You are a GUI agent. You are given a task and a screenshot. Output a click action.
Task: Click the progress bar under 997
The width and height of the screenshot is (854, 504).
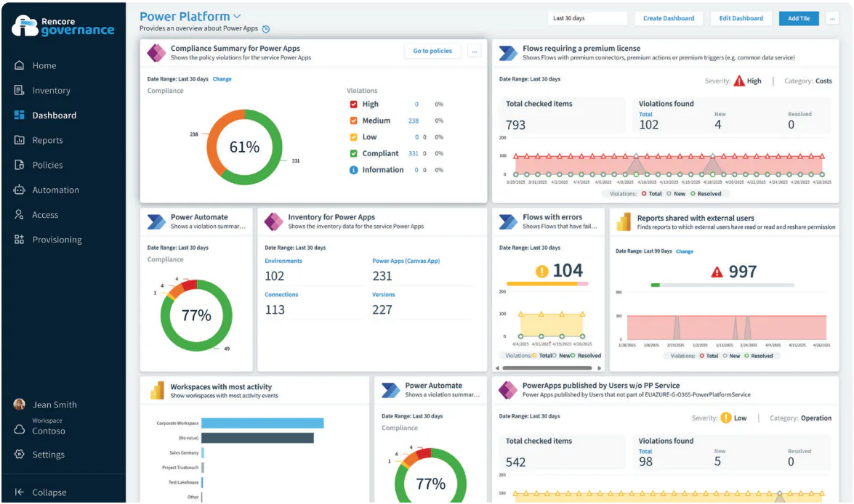pyautogui.click(x=722, y=285)
